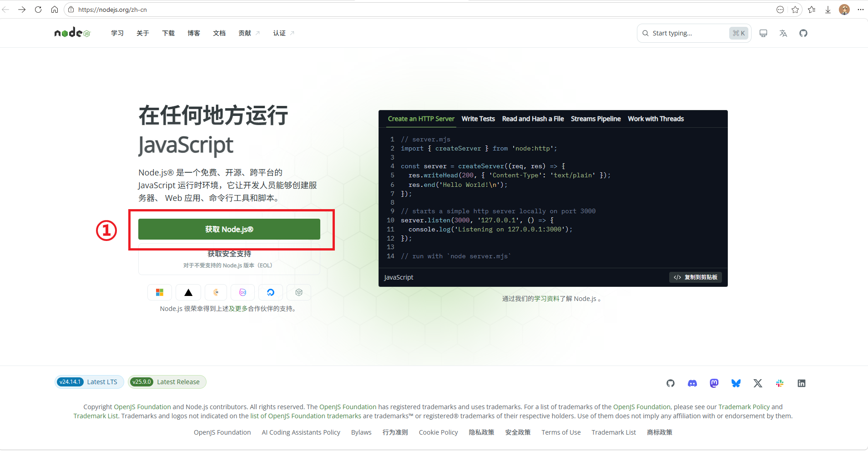Open the Node.js GitHub page via header icon
868x451 pixels.
pyautogui.click(x=803, y=33)
